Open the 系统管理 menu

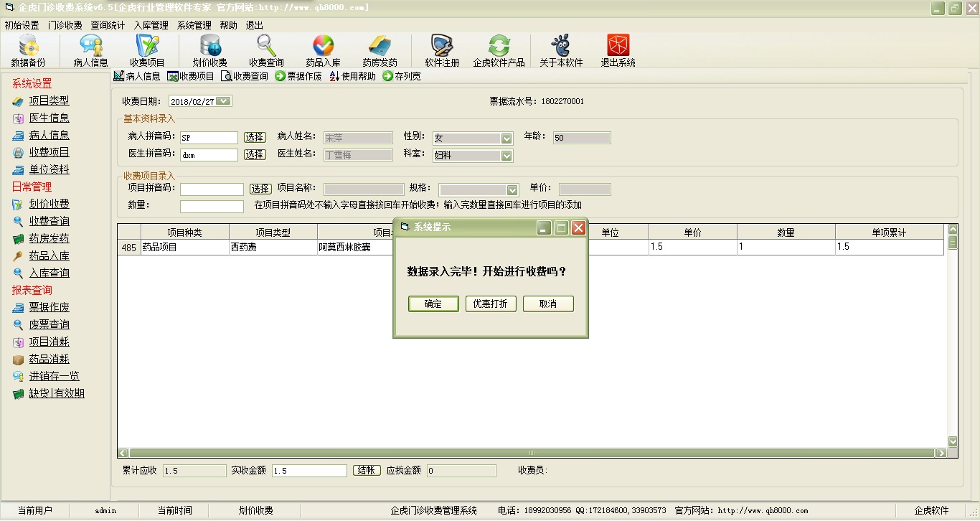(194, 25)
